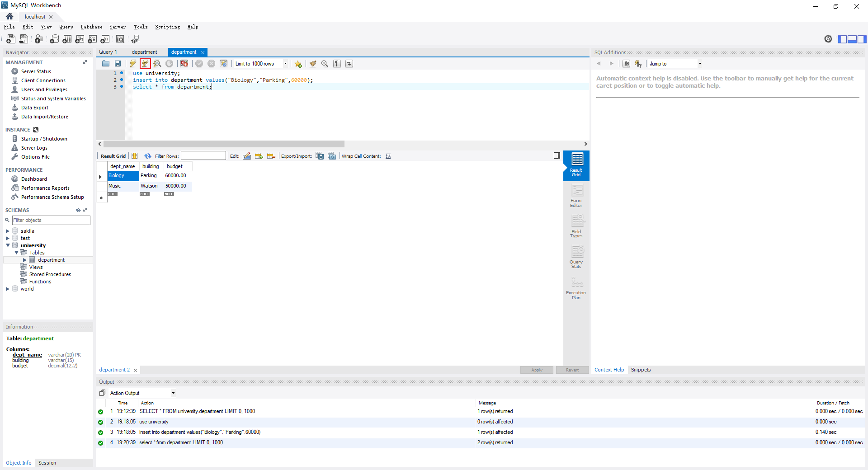868x470 pixels.
Task: Toggle auto-commit mode icon
Action: coord(223,64)
